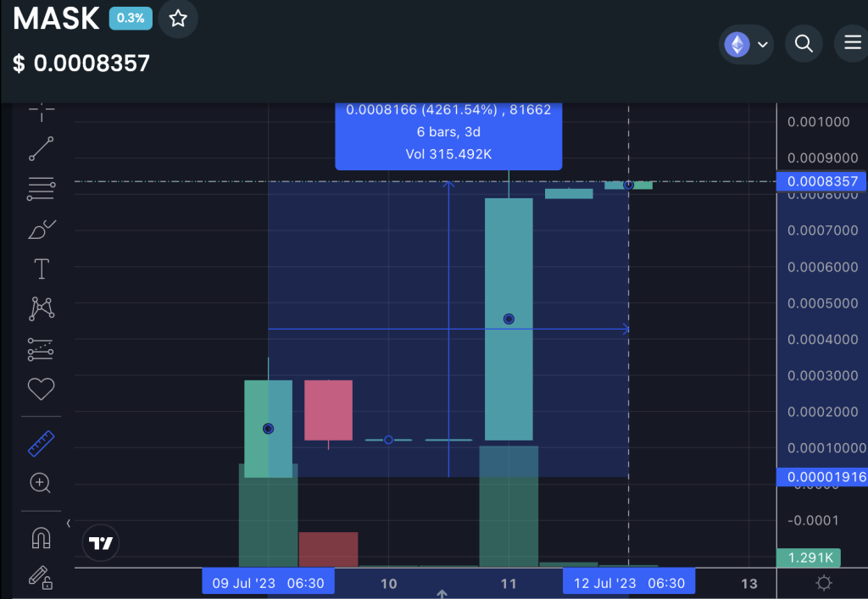This screenshot has width=868, height=599.
Task: Click the zoom in magnifier tool
Action: pos(41,483)
